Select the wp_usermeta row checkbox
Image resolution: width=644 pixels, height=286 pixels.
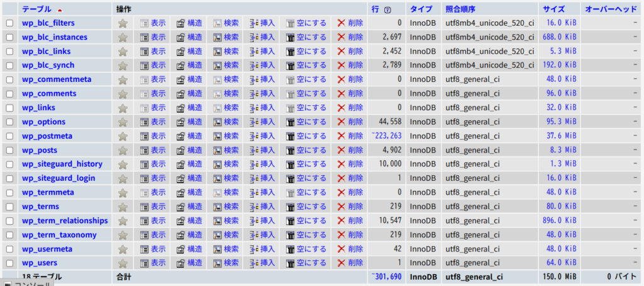coord(9,249)
